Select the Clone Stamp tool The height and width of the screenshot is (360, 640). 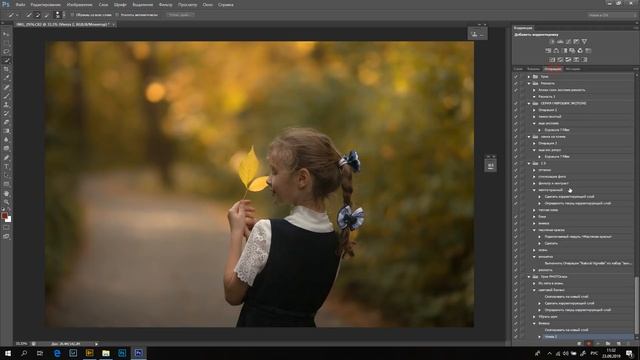click(x=6, y=105)
